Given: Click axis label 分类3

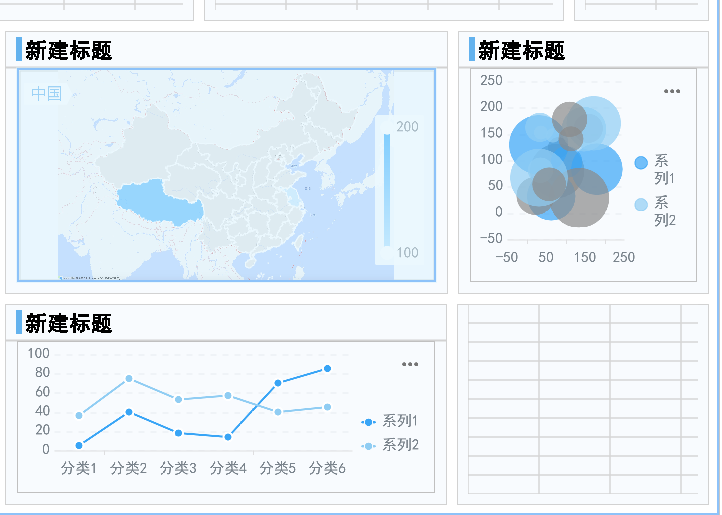Looking at the screenshot, I should click(178, 468).
